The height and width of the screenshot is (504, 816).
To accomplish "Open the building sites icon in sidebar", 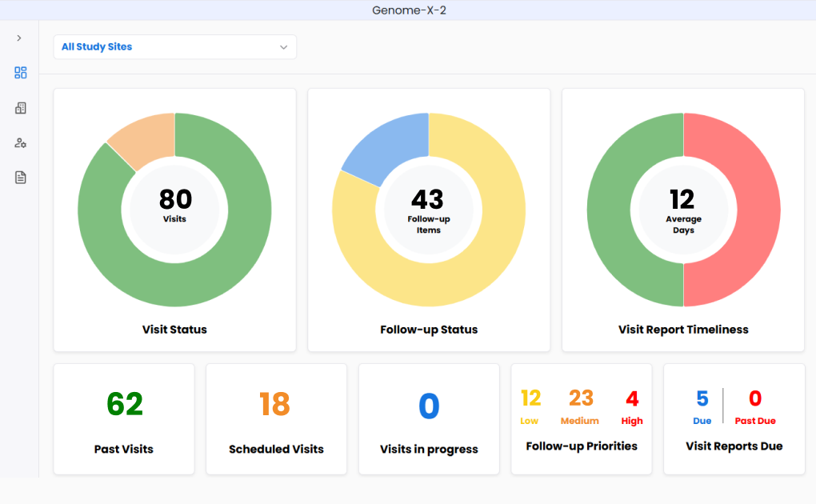I will coord(20,108).
